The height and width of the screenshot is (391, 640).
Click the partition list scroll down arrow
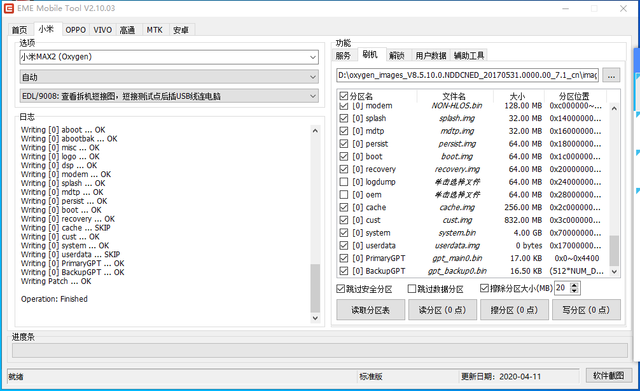point(614,271)
